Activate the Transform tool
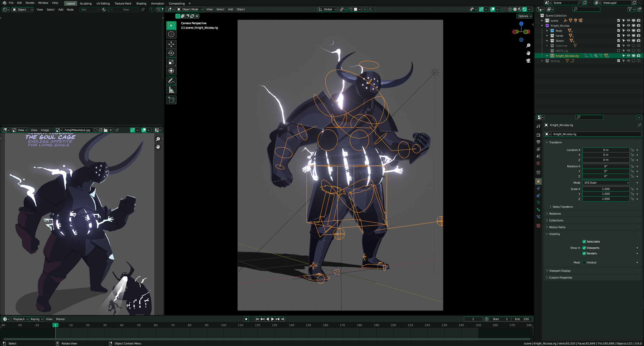Viewport: 644px width, 346px height. point(171,71)
